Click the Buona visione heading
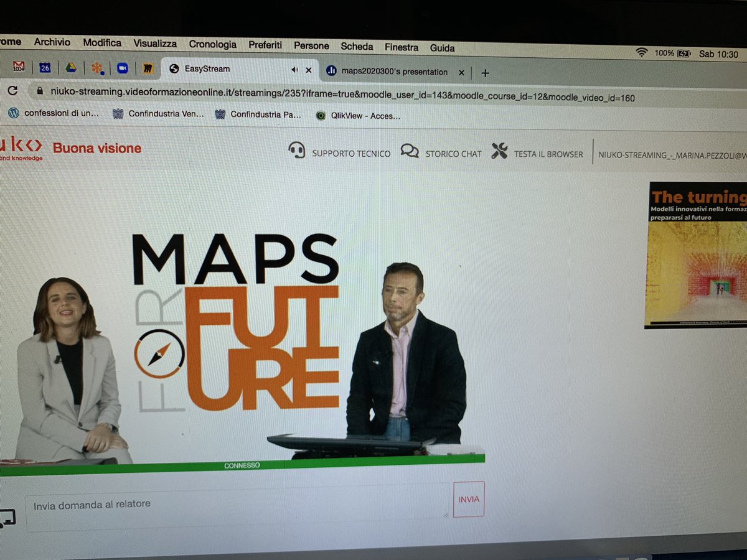The height and width of the screenshot is (560, 747). tap(97, 148)
